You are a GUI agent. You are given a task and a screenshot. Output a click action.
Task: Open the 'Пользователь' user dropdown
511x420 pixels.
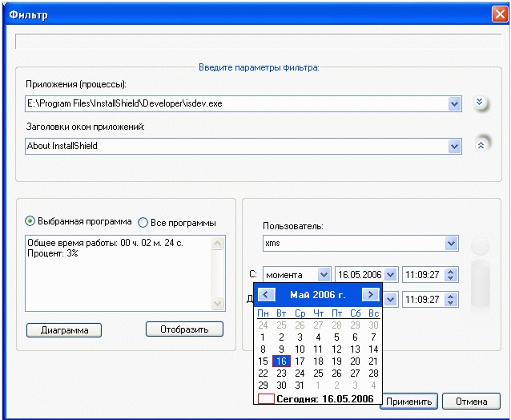tap(452, 243)
